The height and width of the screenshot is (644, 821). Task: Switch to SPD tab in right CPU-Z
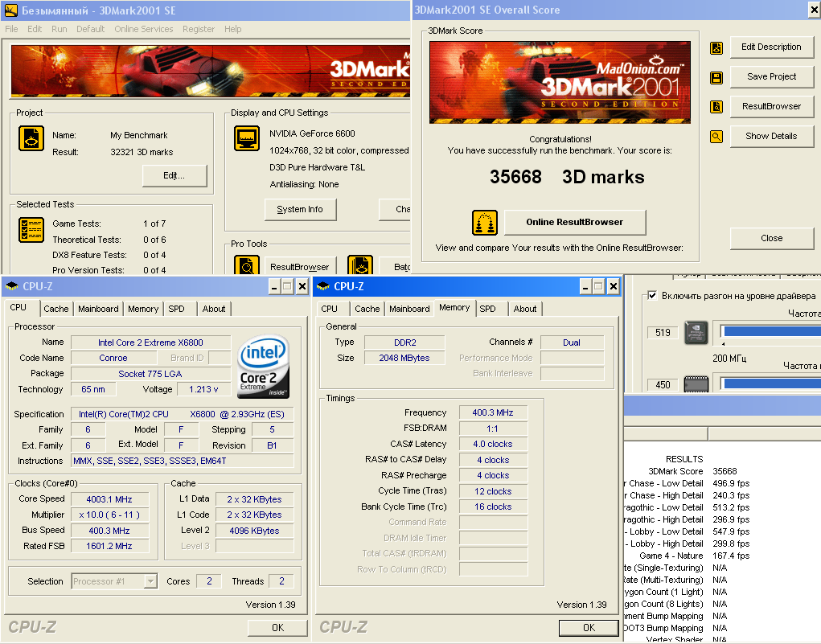click(x=487, y=309)
